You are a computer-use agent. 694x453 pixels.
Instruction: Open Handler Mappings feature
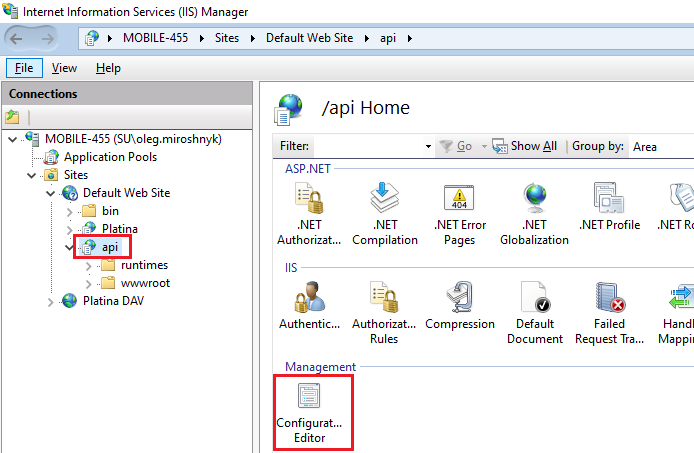tap(676, 313)
